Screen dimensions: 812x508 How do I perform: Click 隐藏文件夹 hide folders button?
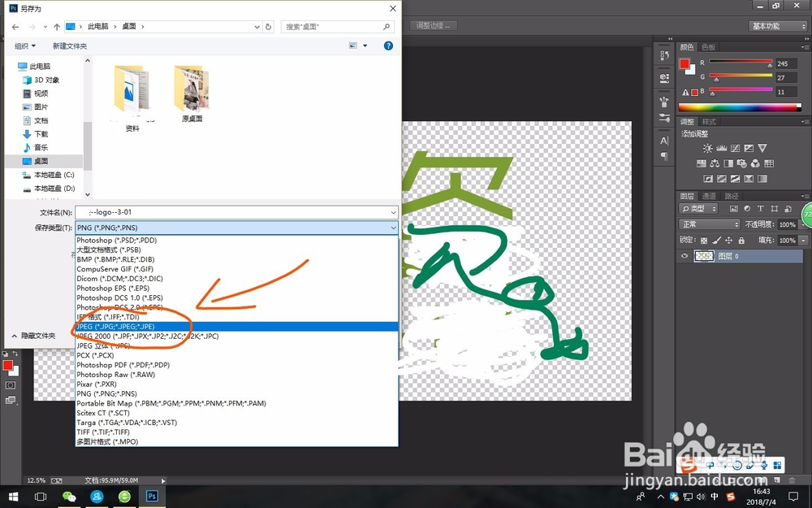pos(33,336)
